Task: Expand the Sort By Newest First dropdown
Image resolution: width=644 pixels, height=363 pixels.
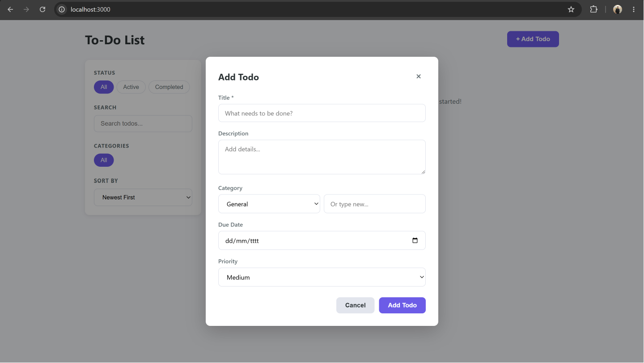Action: 143,197
